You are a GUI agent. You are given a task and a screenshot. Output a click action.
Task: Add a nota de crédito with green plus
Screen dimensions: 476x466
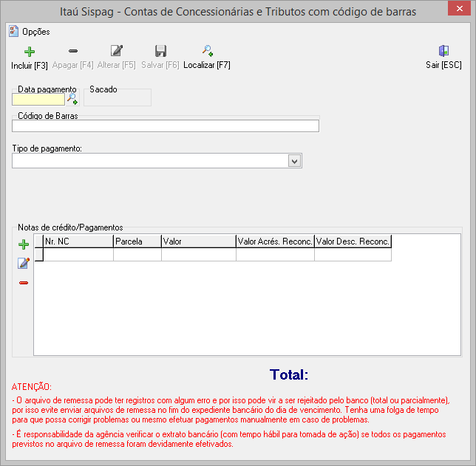coord(24,244)
